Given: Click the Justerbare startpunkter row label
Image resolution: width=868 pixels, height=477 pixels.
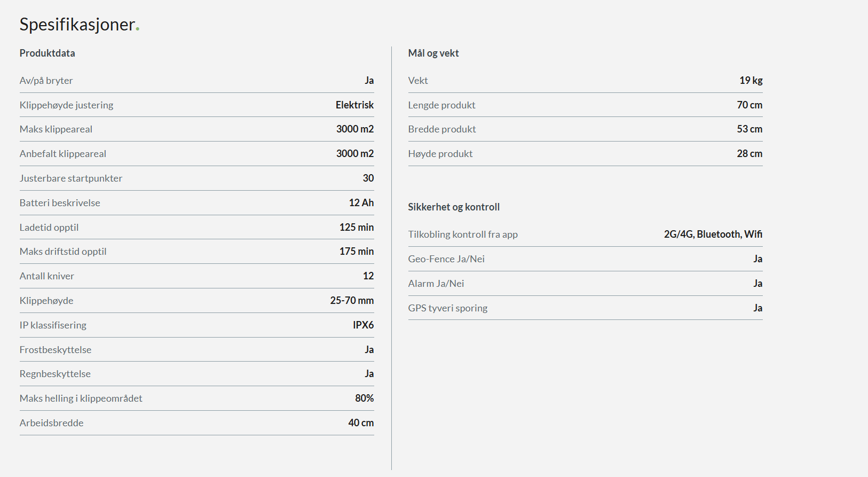Looking at the screenshot, I should 70,178.
